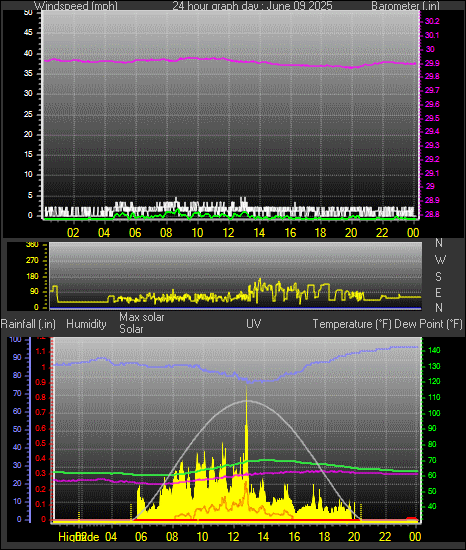
Task: Click the 20 hour marker on wind graph
Action: click(351, 233)
